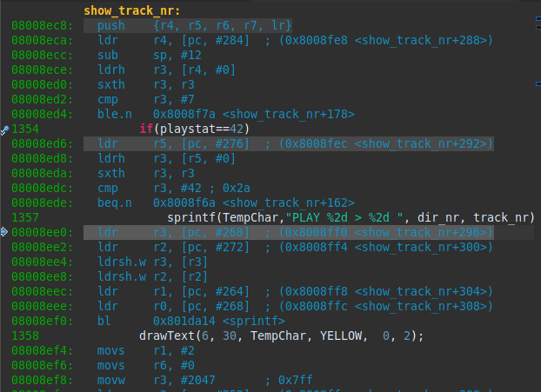Click the breakpoint marker beside line 1354
Image resolution: width=541 pixels, height=392 pixels.
click(4, 130)
